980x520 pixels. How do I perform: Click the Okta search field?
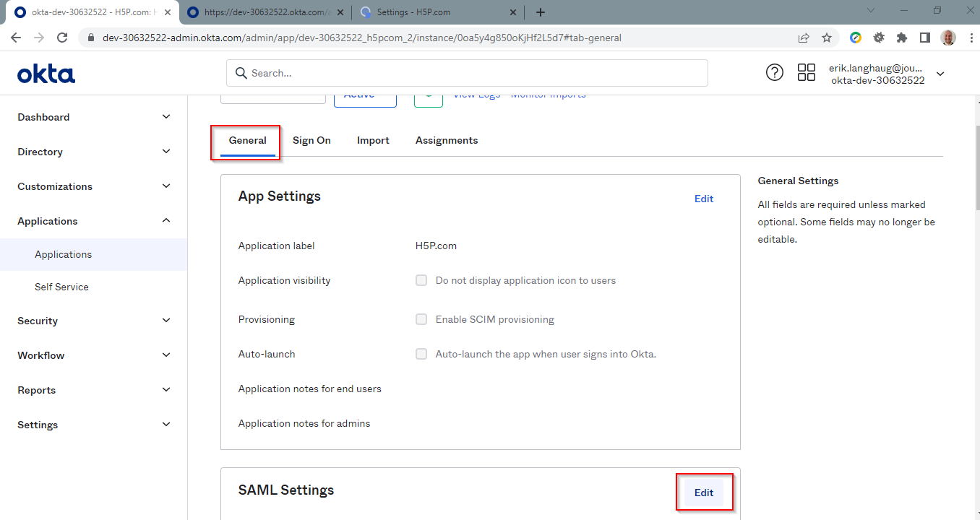(x=467, y=73)
